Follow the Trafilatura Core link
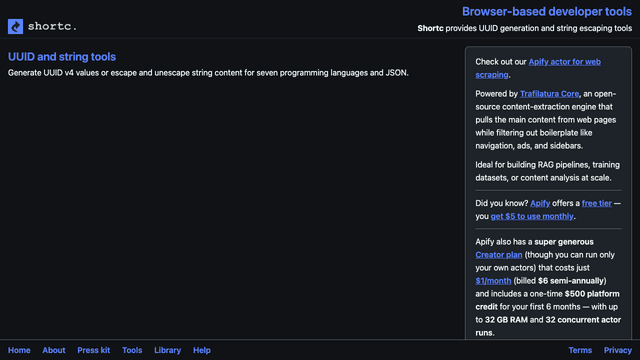Screen dimensions: 640x360 (549, 94)
